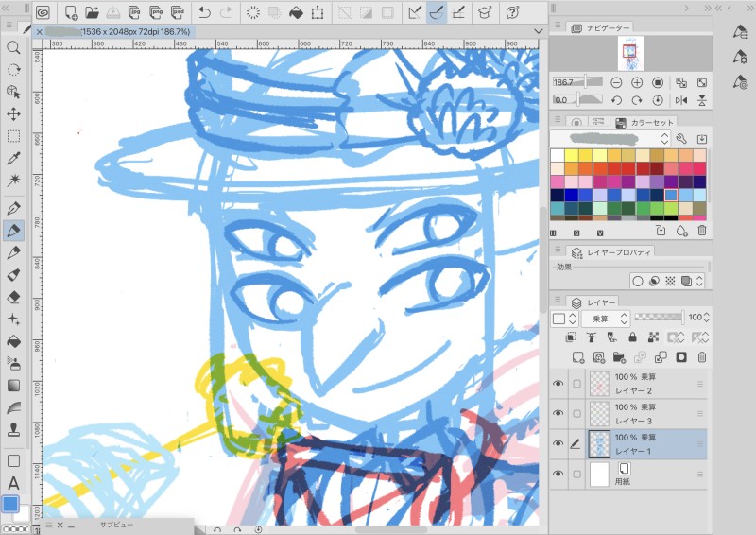Export as PSD from command bar
Image resolution: width=756 pixels, height=535 pixels.
click(178, 12)
